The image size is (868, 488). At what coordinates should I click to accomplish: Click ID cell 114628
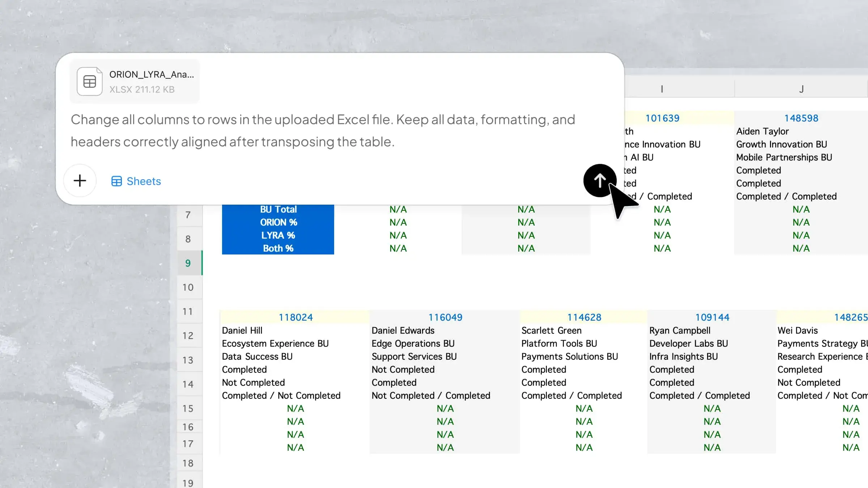coord(584,317)
